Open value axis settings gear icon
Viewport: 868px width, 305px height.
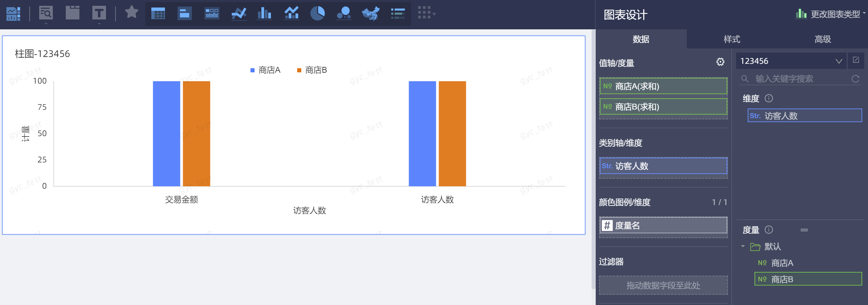720,62
